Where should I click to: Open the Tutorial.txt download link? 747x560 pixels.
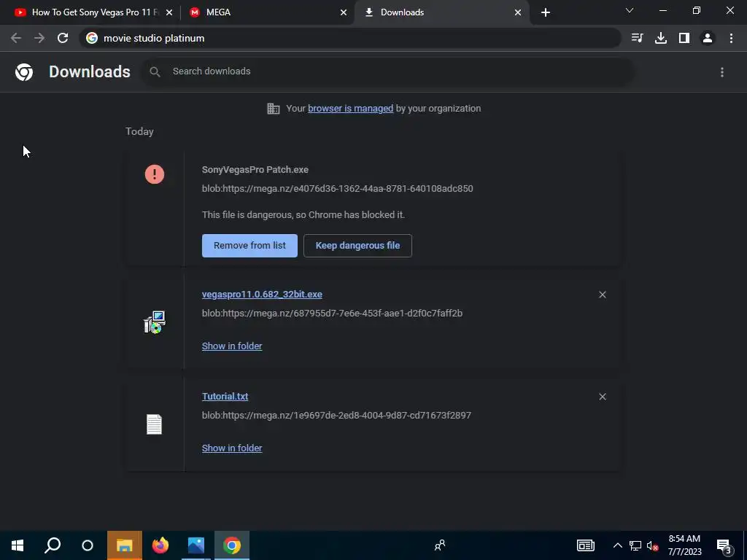click(225, 396)
